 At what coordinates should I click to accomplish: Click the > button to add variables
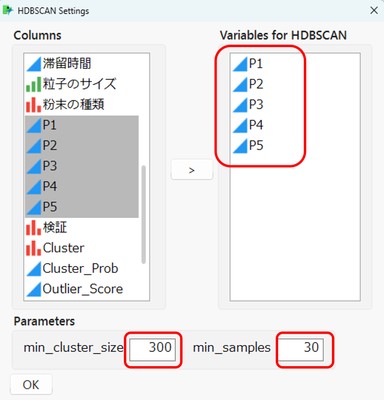pos(192,170)
